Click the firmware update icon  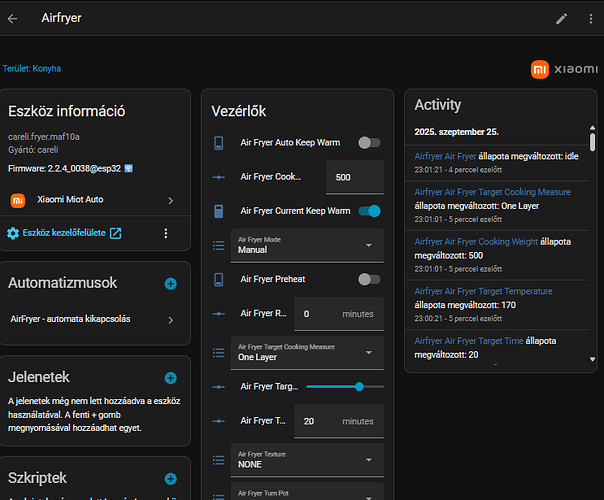click(129, 167)
